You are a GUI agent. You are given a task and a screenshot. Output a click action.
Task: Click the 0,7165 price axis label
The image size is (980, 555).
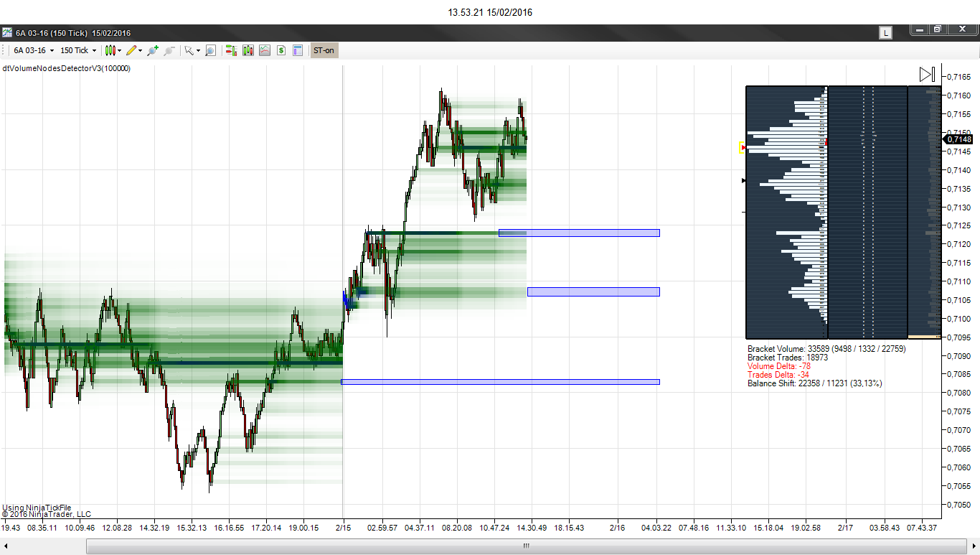(959, 76)
